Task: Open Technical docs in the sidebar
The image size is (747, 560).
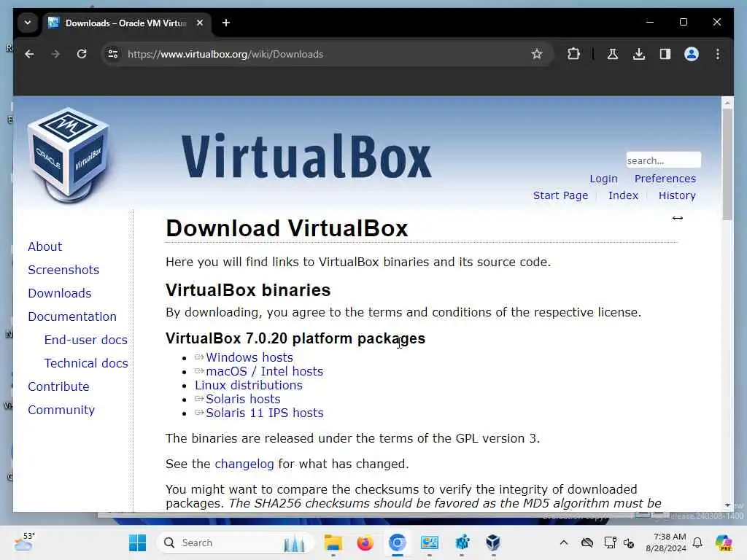Action: click(86, 363)
